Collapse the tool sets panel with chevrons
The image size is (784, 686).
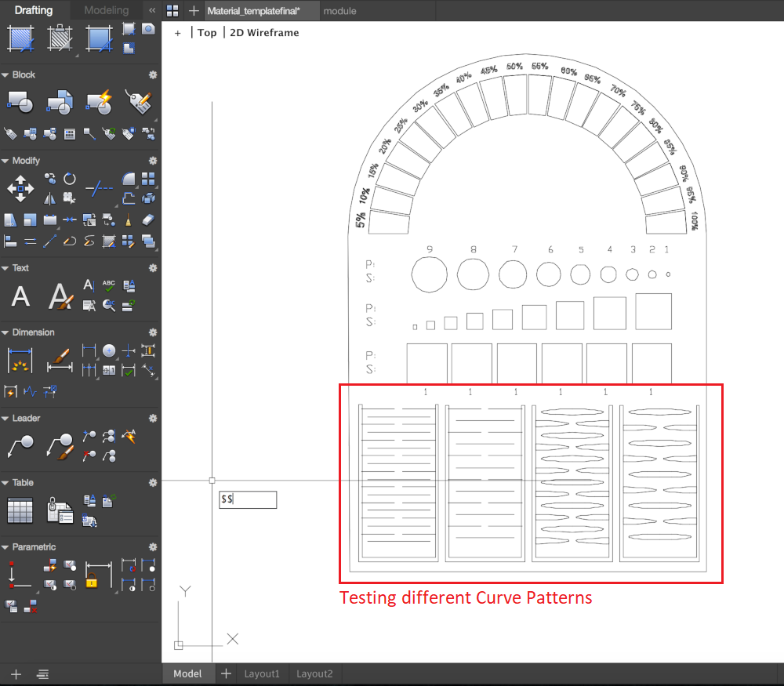pos(152,10)
